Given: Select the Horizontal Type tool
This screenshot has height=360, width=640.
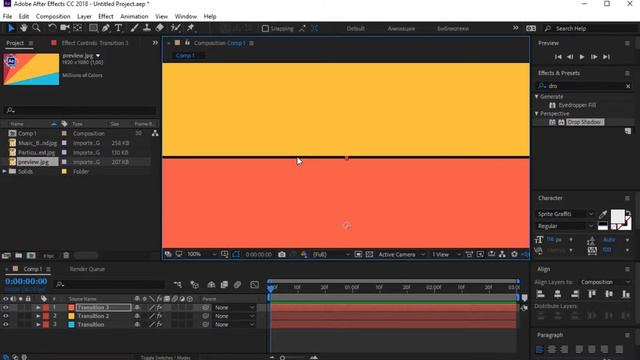Looking at the screenshot, I should click(x=118, y=28).
